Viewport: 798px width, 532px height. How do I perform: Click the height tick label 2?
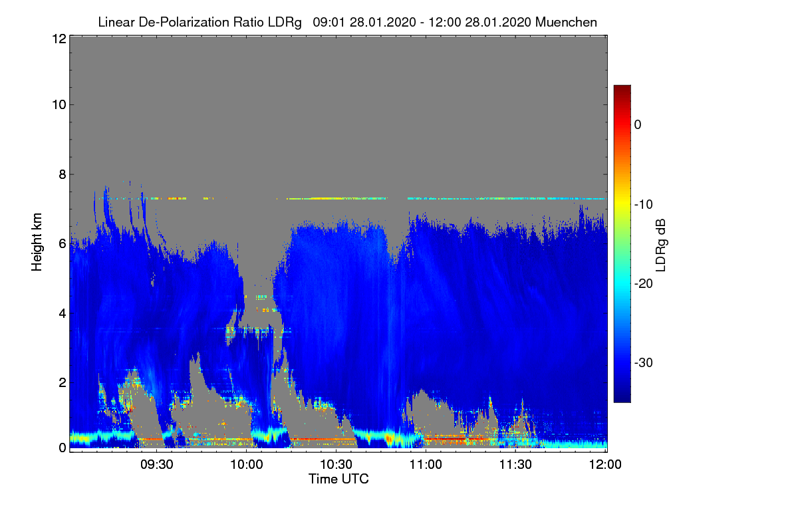point(61,382)
